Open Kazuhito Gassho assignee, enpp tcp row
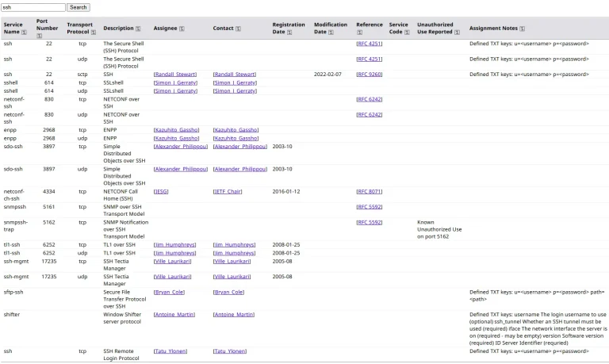 176,130
